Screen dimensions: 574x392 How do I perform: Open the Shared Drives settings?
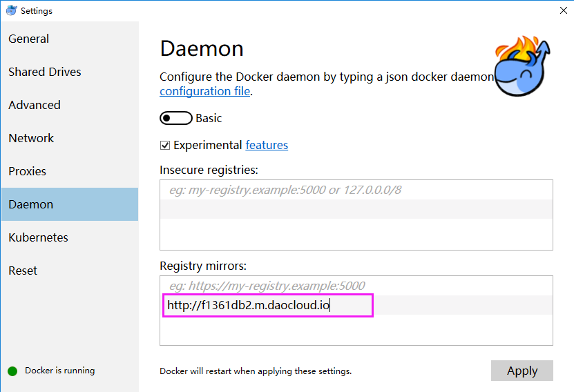[x=45, y=72]
